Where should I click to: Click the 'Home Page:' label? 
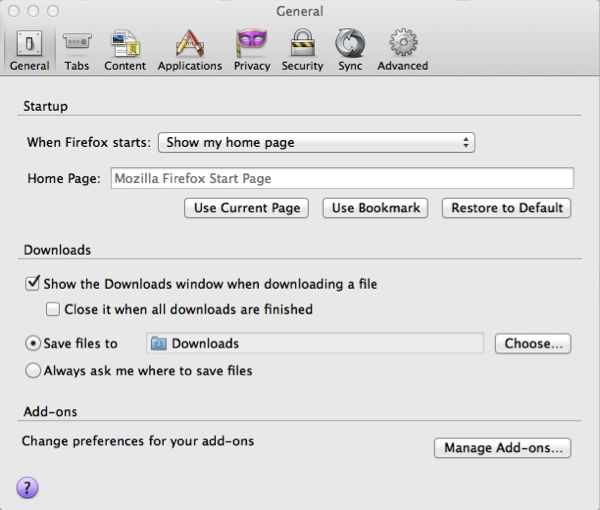click(64, 178)
